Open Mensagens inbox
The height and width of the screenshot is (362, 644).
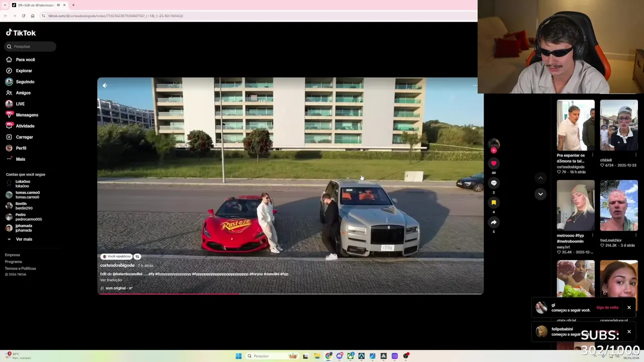point(22,115)
